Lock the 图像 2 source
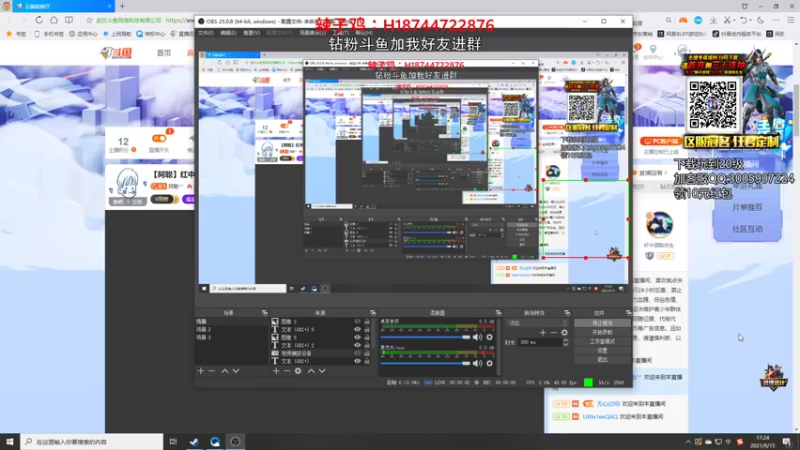Screen dimensions: 800x450 tap(367, 321)
